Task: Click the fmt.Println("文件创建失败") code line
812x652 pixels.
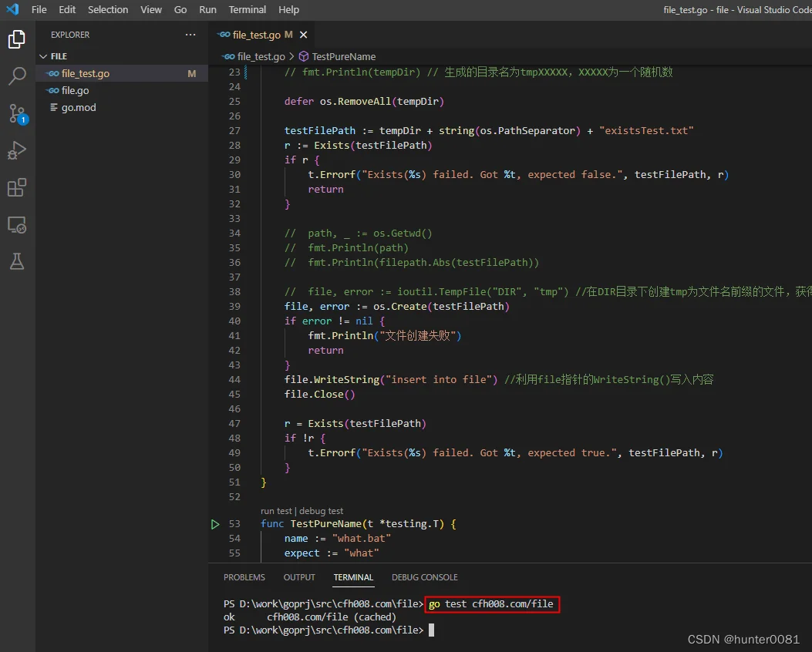Action: click(384, 336)
